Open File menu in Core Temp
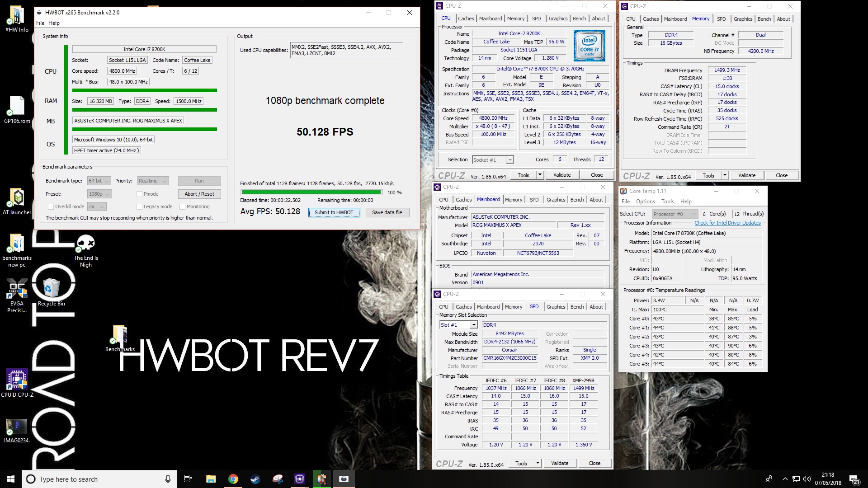Screen dimensions: 868x488 click(x=626, y=202)
